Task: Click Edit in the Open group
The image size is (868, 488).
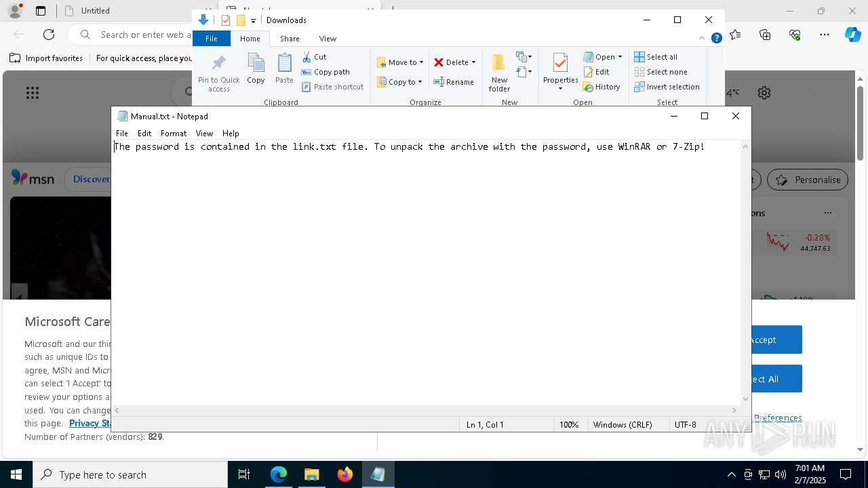Action: [x=596, y=72]
